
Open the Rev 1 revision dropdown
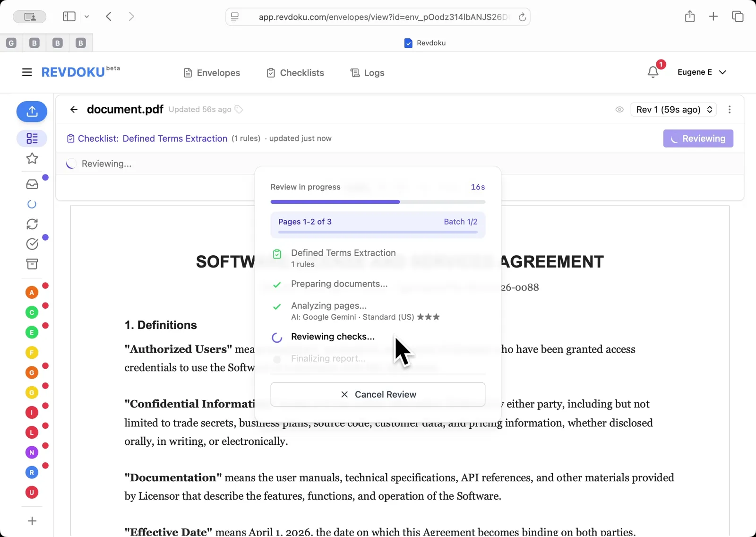(673, 109)
